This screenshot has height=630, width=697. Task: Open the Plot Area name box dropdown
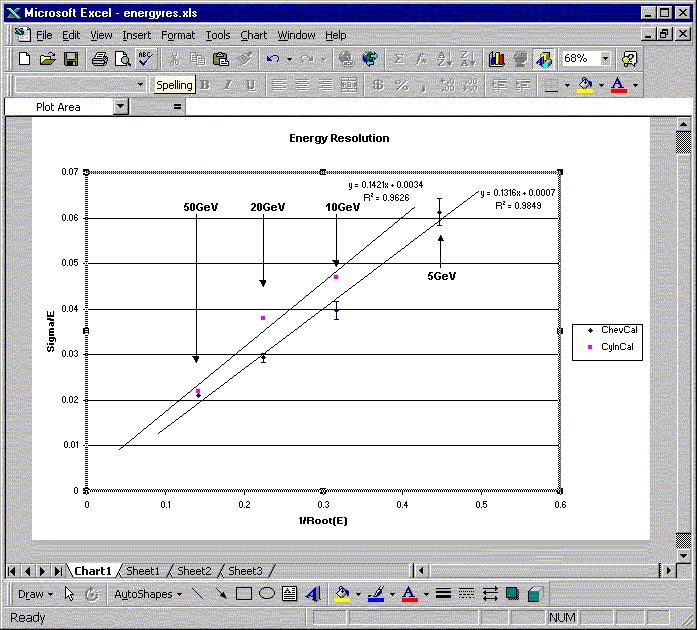[x=121, y=106]
